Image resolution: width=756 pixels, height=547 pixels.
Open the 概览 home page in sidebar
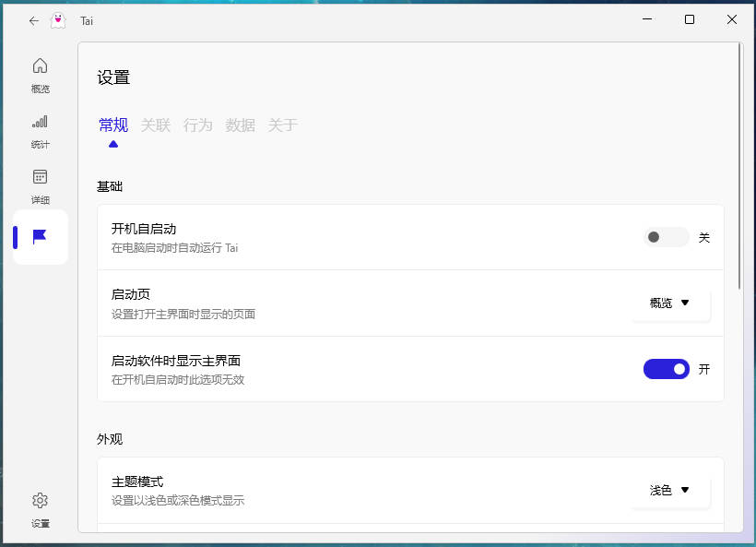pos(40,76)
